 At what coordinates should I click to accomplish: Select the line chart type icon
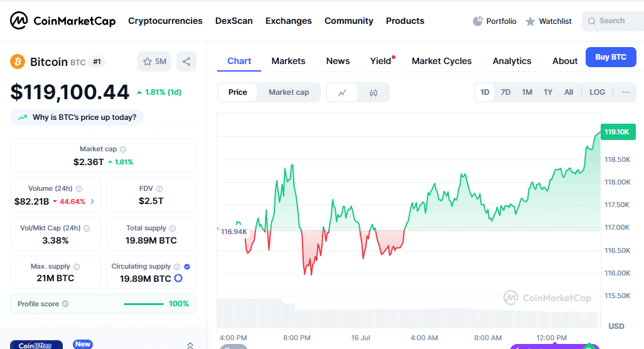click(342, 92)
